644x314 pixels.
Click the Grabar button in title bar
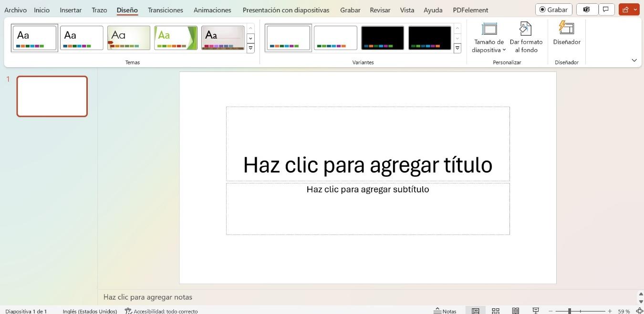click(553, 9)
